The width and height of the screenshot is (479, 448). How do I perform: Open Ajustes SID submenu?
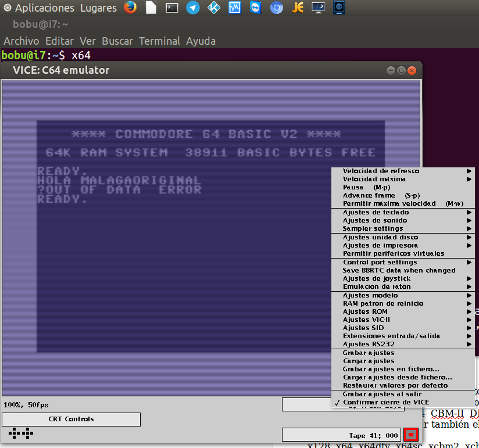point(403,328)
